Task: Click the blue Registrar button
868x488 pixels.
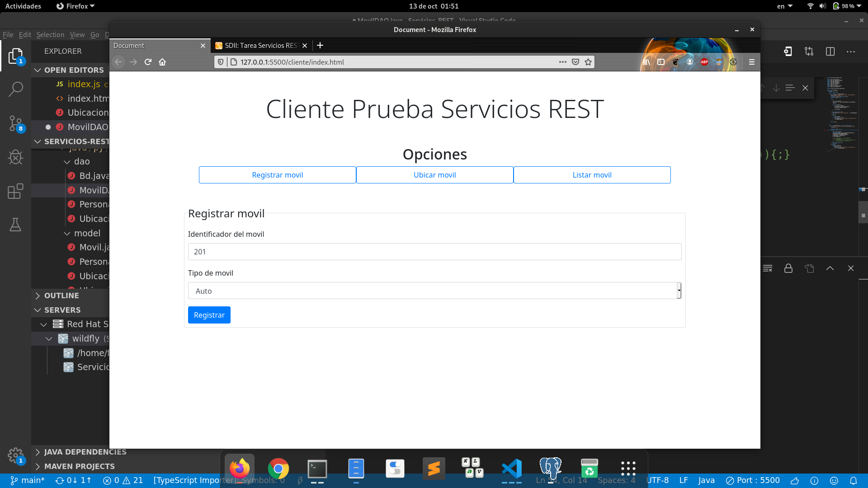Action: [209, 315]
